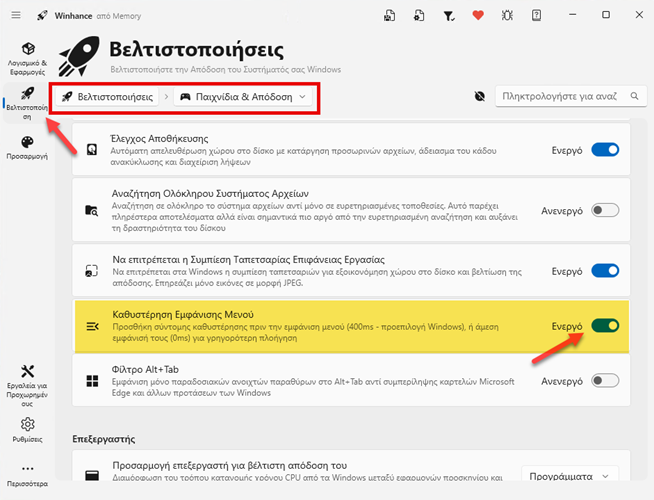Click the Επεξεργαστής section heading

coord(104,439)
